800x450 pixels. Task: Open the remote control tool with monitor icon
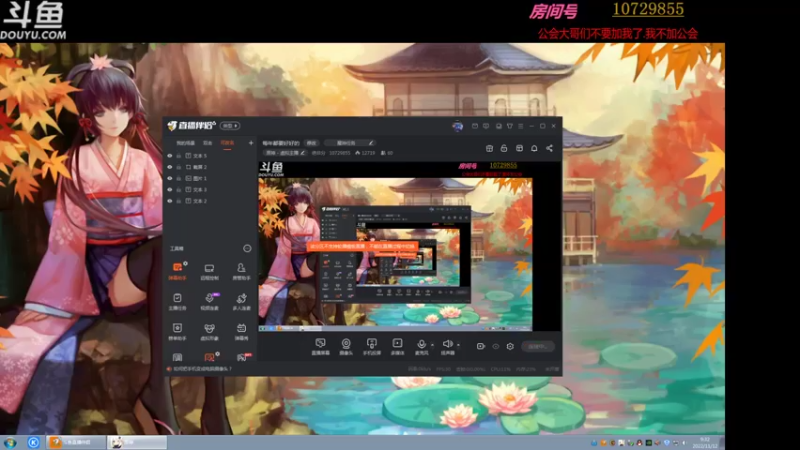pos(209,271)
